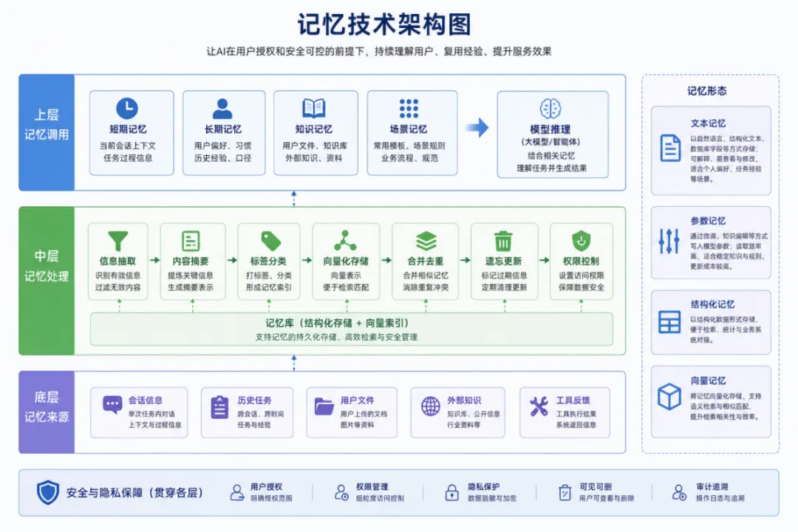The image size is (798, 532).
Task: Click the 结构化记忆 title in right panel
Action: point(712,304)
